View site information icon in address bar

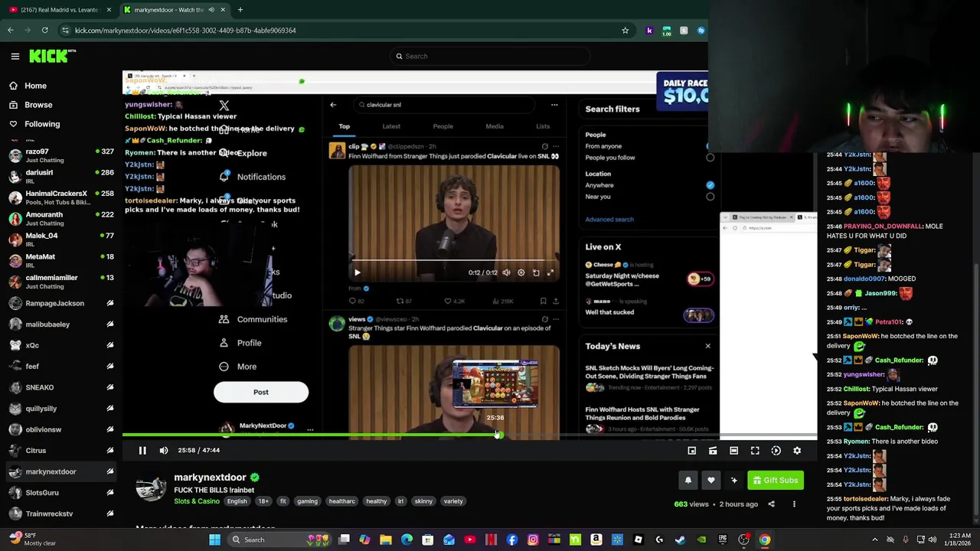pyautogui.click(x=65, y=31)
